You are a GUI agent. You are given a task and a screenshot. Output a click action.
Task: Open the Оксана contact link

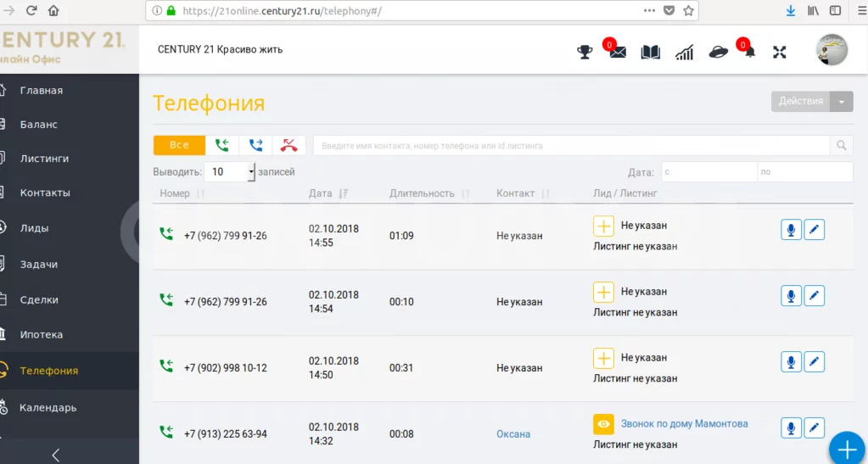pos(513,434)
